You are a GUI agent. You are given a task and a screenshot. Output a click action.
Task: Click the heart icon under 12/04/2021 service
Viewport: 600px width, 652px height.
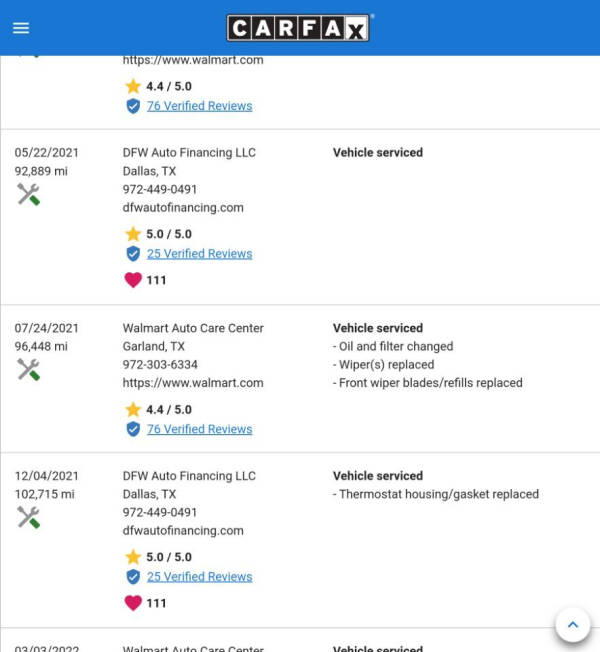(133, 603)
